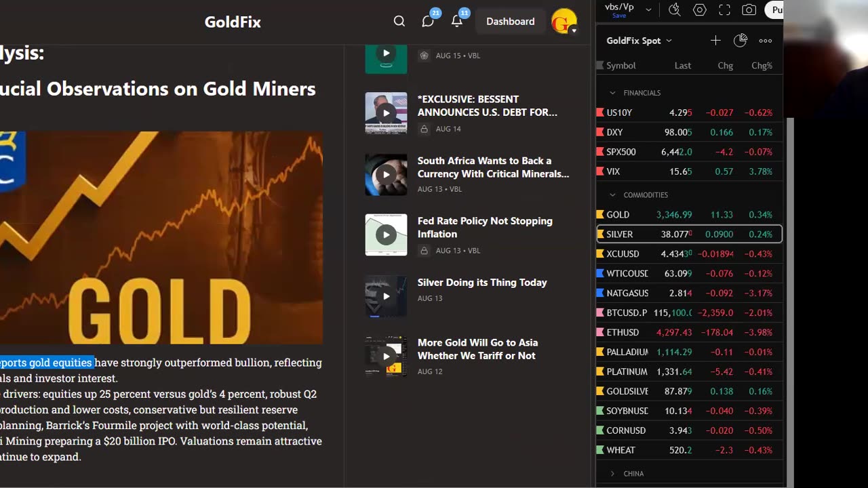Click the VIX change percent 3.78%
The height and width of the screenshot is (488, 868).
pyautogui.click(x=760, y=171)
